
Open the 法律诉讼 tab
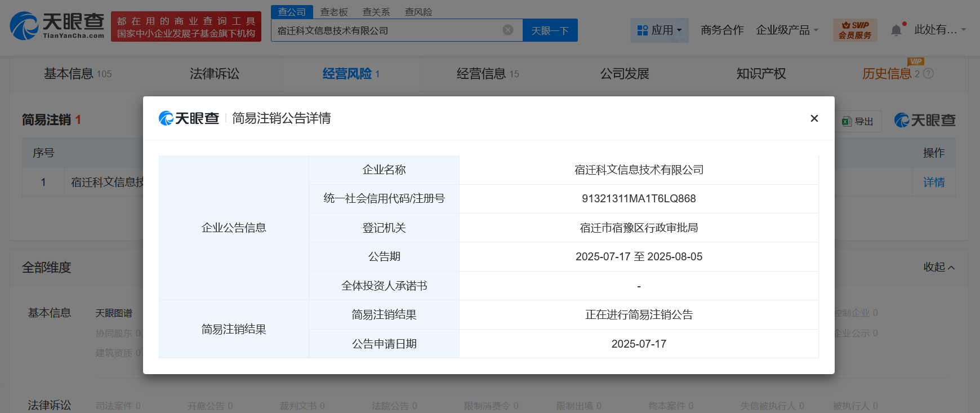(215, 74)
